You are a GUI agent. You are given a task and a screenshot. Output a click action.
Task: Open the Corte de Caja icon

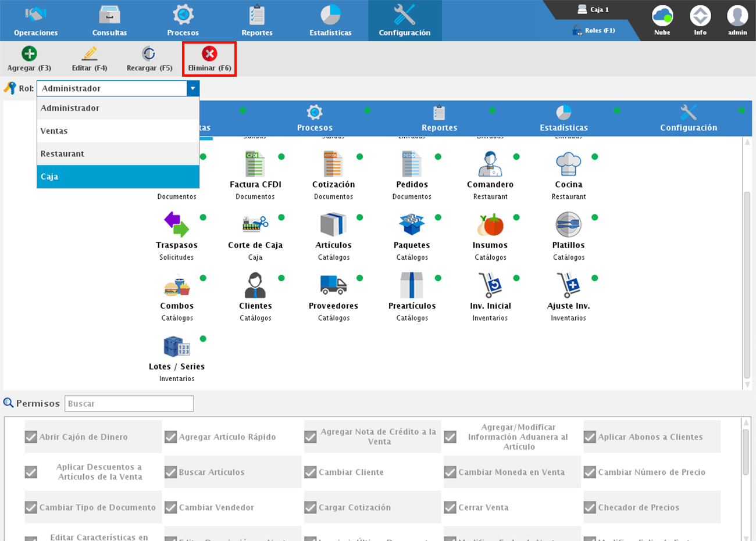pos(255,225)
